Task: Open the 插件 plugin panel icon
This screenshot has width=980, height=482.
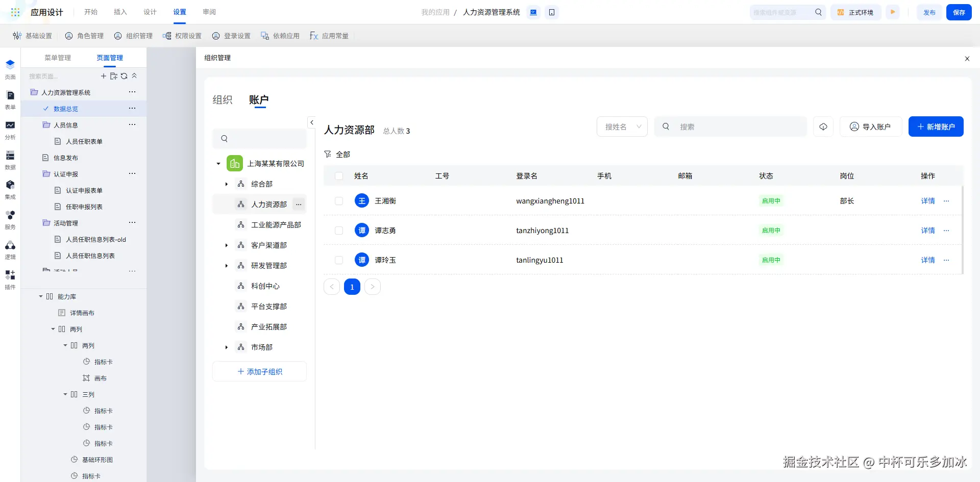Action: [x=10, y=279]
